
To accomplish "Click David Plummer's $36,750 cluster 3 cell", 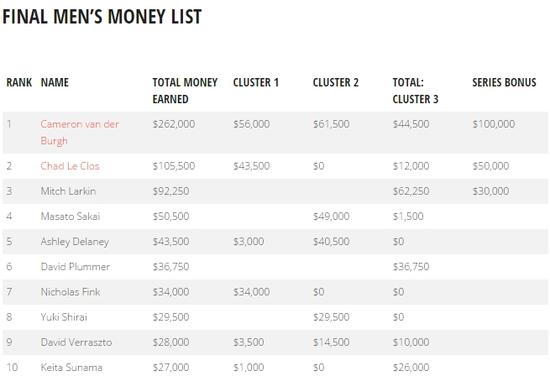I will (x=411, y=267).
